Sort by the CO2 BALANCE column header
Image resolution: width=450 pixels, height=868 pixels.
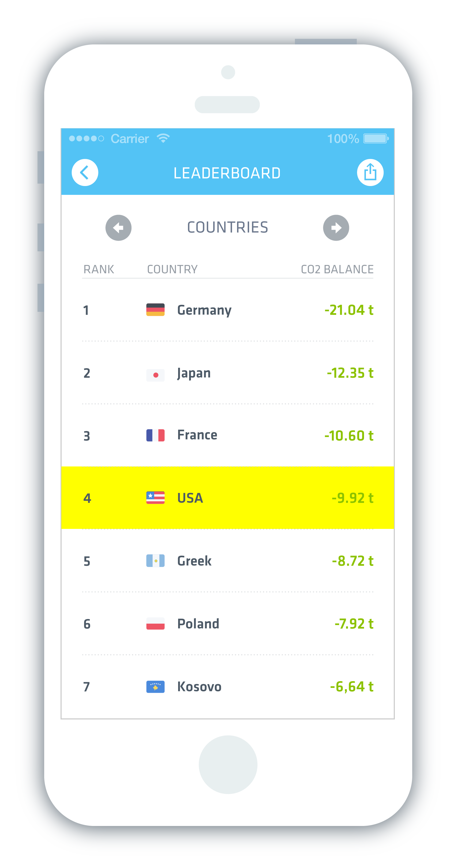337,269
